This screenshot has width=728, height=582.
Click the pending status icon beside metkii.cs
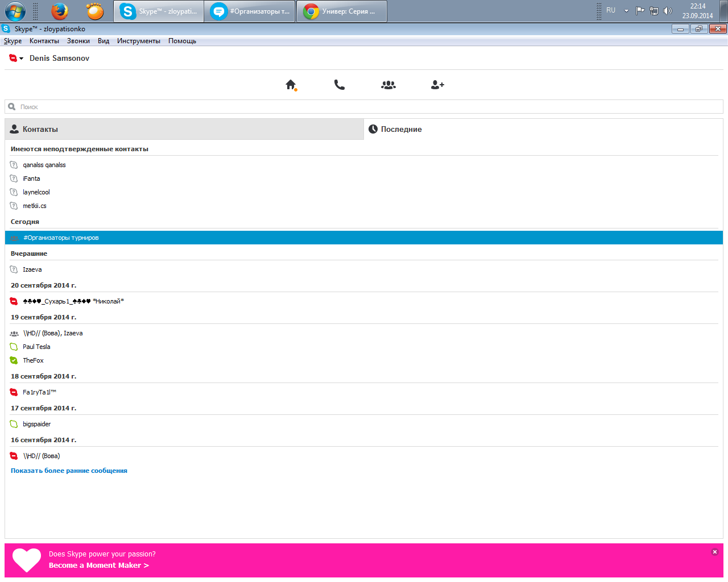pyautogui.click(x=14, y=206)
